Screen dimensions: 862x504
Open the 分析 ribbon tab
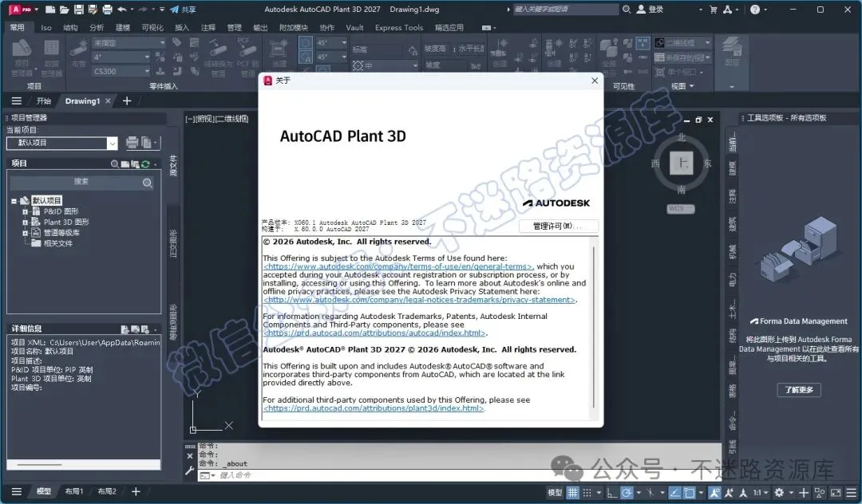tap(97, 27)
